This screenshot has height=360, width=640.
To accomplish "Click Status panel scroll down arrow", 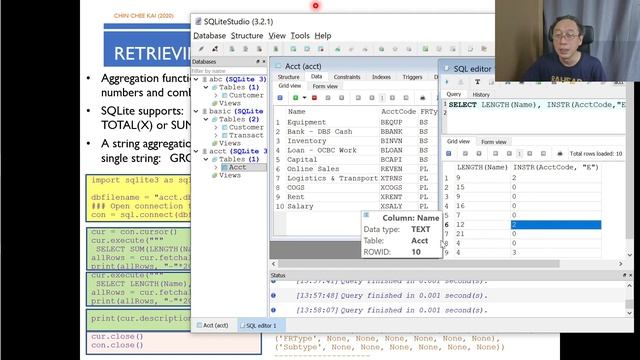I will (x=630, y=313).
